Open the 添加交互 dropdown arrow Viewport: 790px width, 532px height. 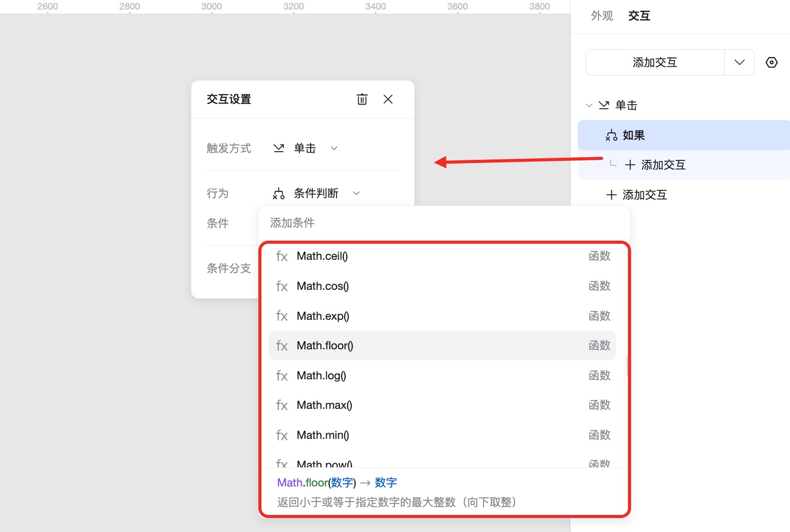739,62
